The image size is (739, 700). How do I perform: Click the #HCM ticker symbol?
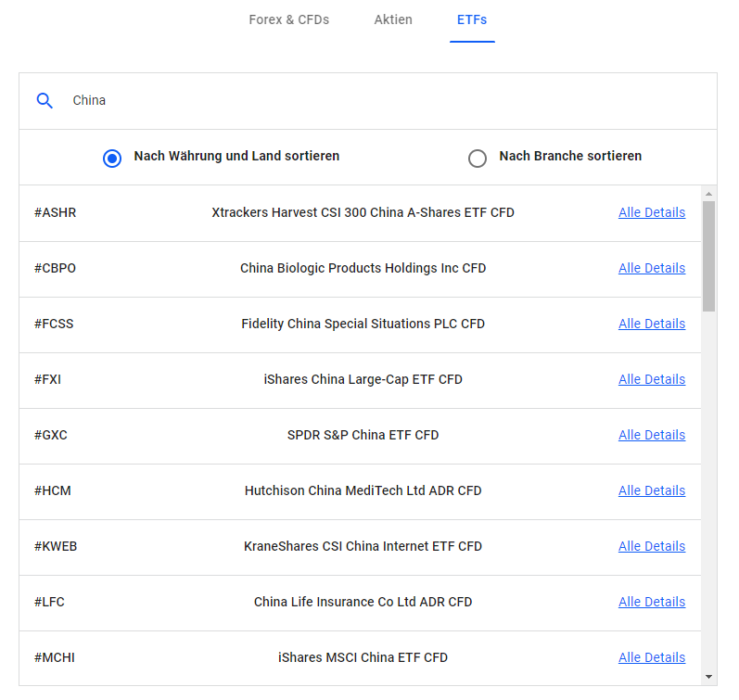(52, 490)
